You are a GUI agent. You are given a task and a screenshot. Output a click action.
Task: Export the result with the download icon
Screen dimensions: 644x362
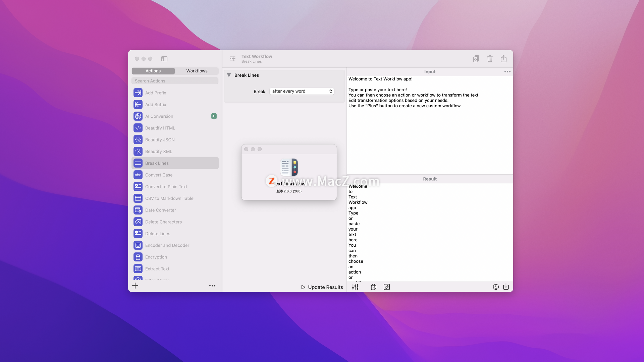(x=506, y=287)
